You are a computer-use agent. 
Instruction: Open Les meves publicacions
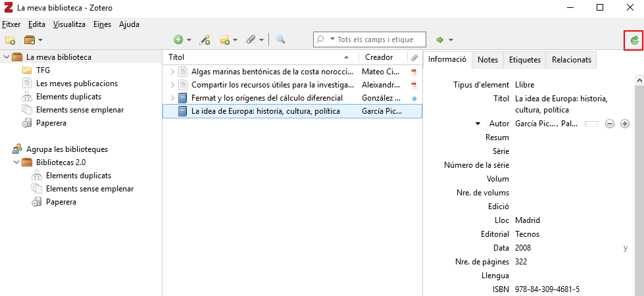[77, 84]
